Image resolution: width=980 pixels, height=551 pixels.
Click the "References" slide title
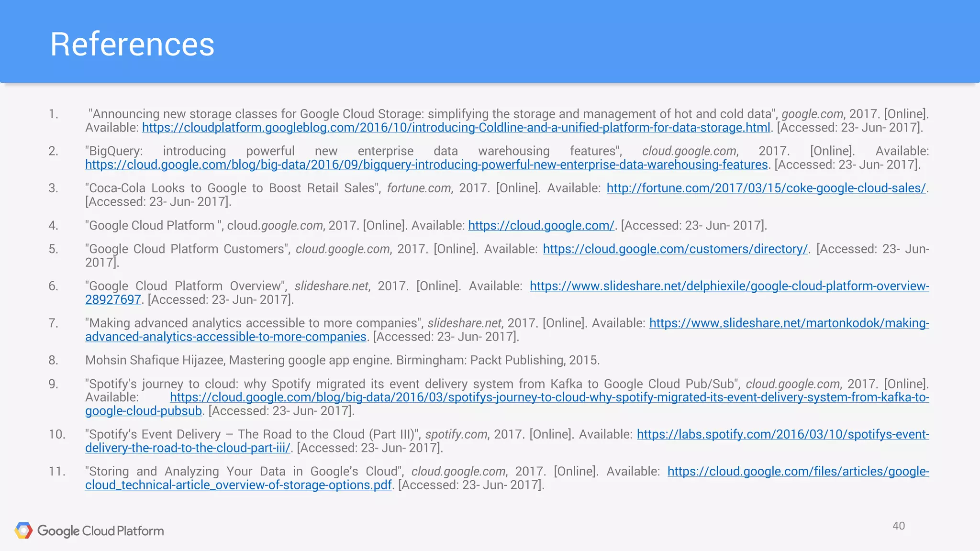pyautogui.click(x=133, y=44)
